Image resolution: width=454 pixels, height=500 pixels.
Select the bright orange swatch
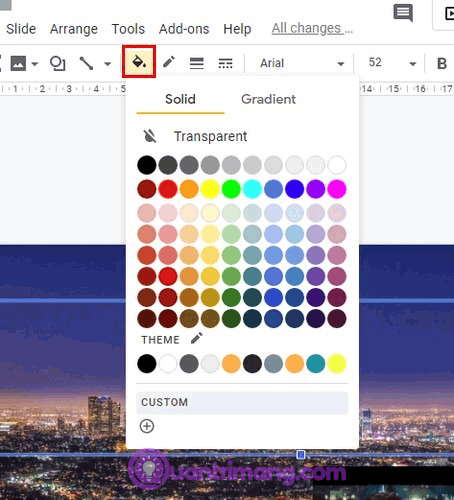point(189,189)
